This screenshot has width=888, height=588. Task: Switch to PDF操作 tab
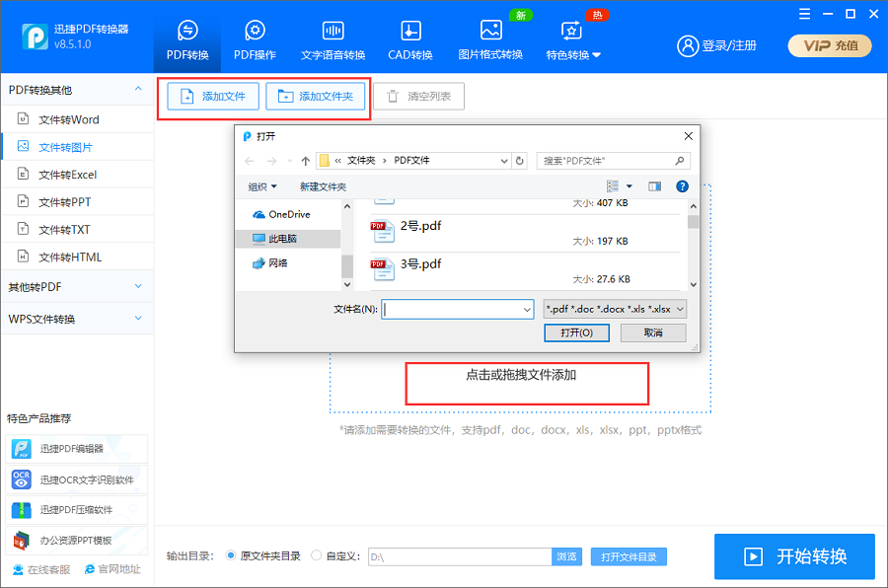pyautogui.click(x=255, y=40)
